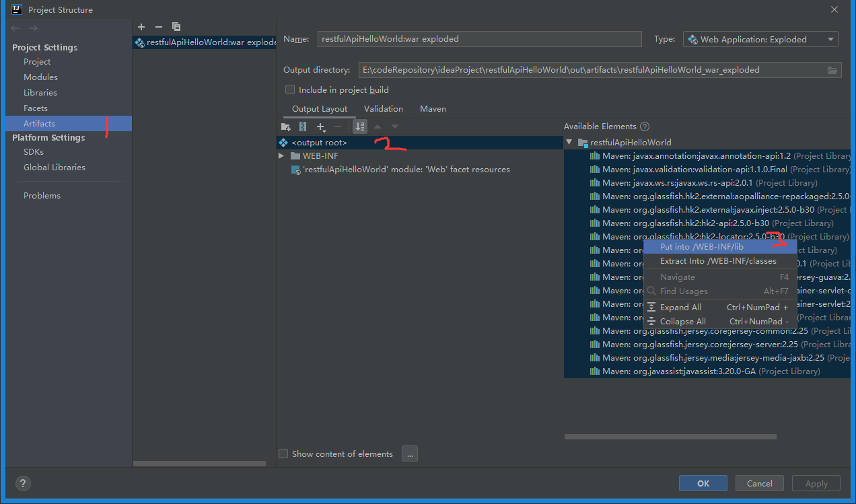The width and height of the screenshot is (856, 504).
Task: Open help with bottom-left question mark button
Action: coord(23,483)
